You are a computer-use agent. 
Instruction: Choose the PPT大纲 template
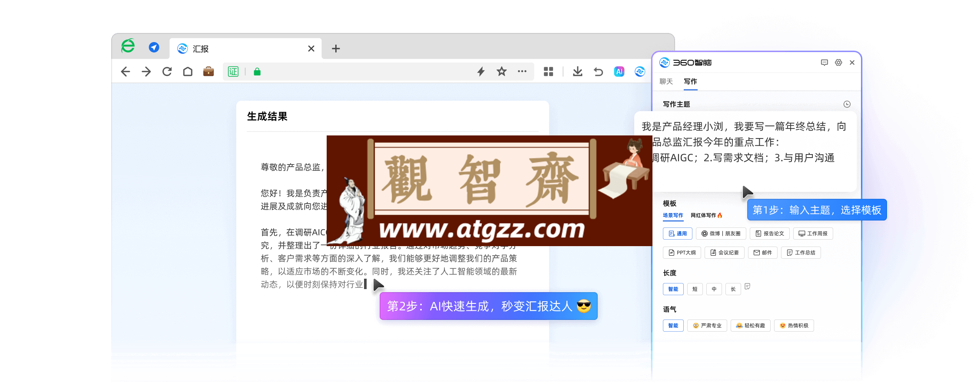[682, 253]
